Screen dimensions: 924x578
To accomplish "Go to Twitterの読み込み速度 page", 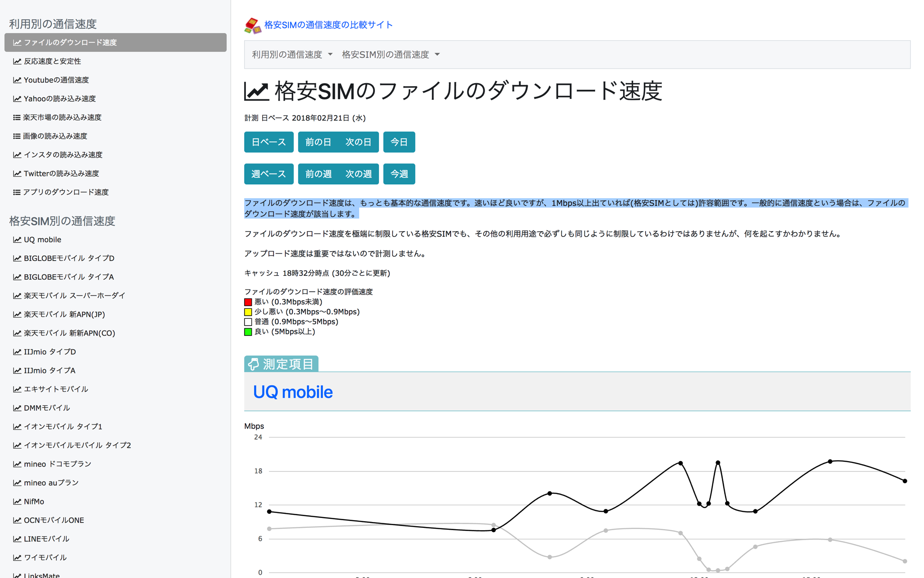I will (x=61, y=173).
